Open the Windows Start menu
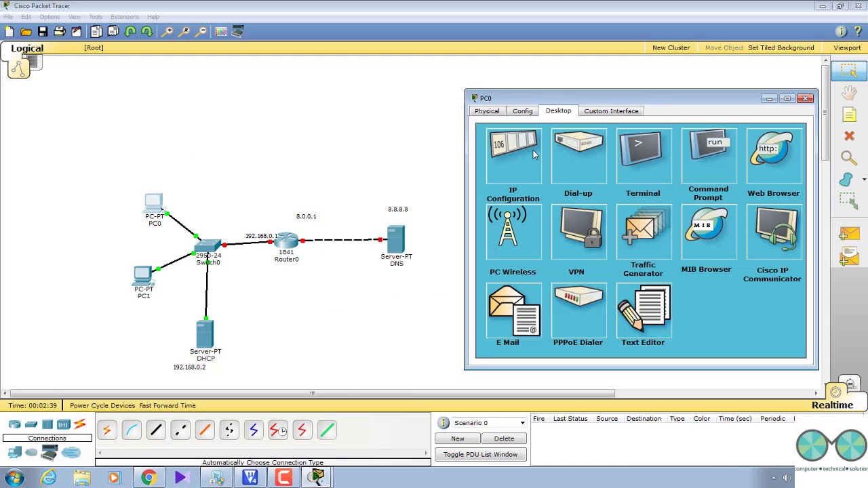The height and width of the screenshot is (488, 868). tap(14, 478)
